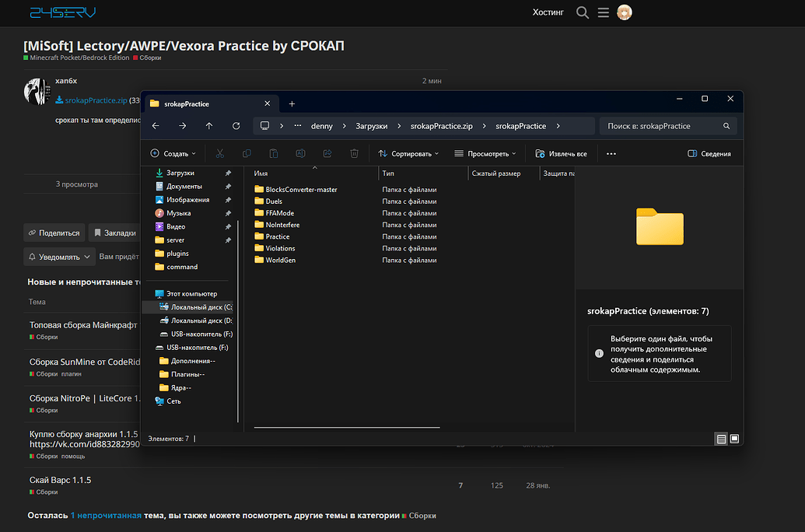The height and width of the screenshot is (532, 805).
Task: Click the refresh icon in Explorer
Action: [x=236, y=126]
